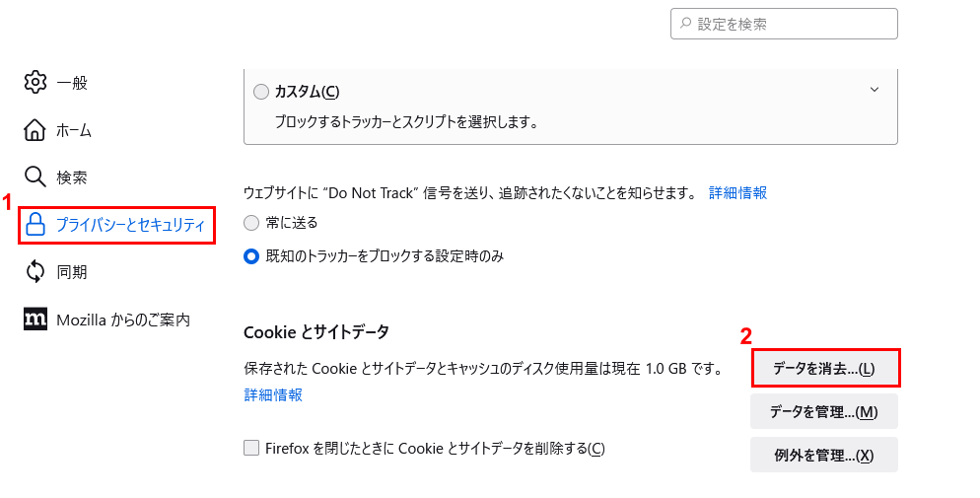The height and width of the screenshot is (498, 980).
Task: Open the ホーム settings category
Action: 74,130
